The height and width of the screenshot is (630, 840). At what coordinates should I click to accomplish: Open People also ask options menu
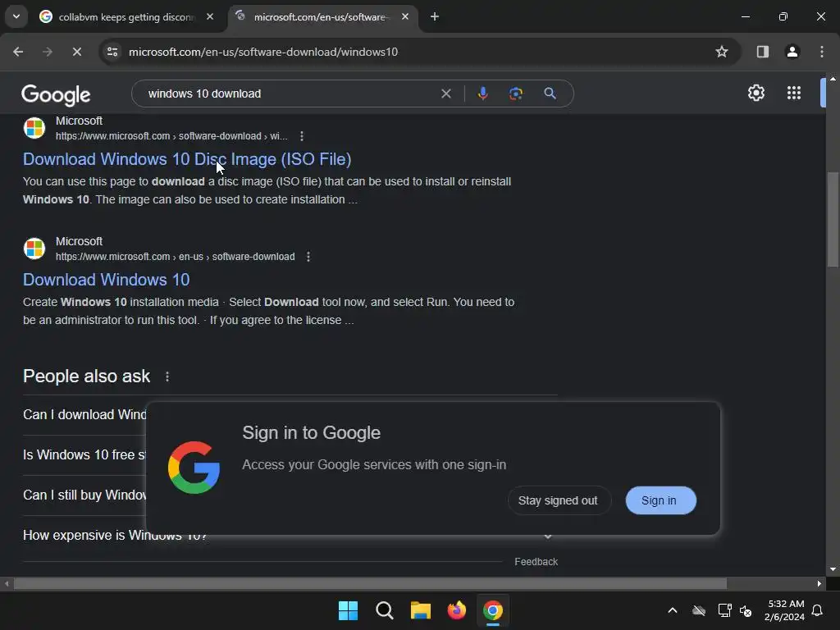coord(167,377)
